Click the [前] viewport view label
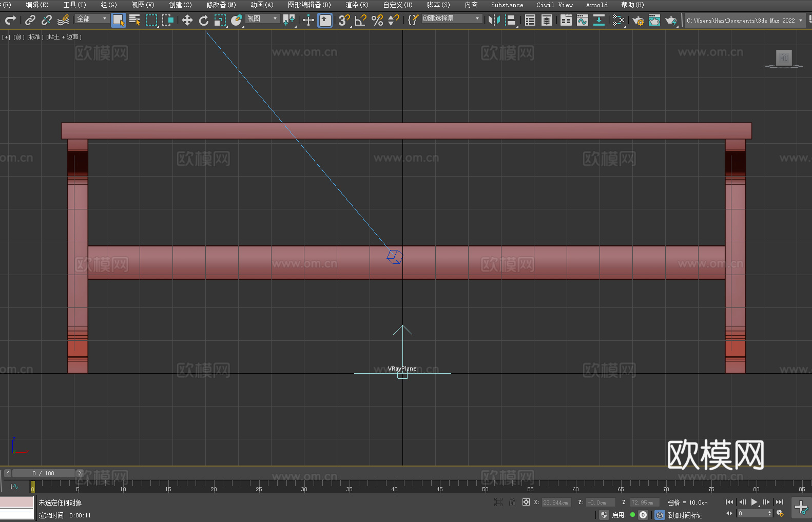The height and width of the screenshot is (522, 812). pos(19,37)
